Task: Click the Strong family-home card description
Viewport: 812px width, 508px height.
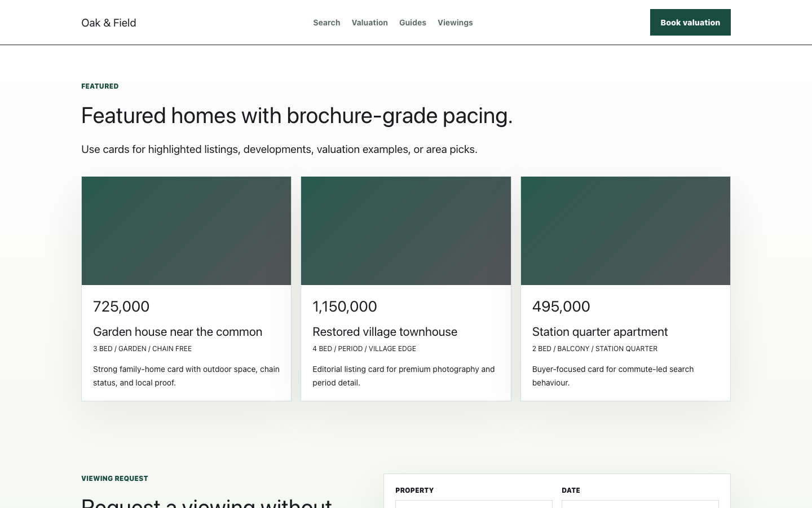Action: click(187, 376)
